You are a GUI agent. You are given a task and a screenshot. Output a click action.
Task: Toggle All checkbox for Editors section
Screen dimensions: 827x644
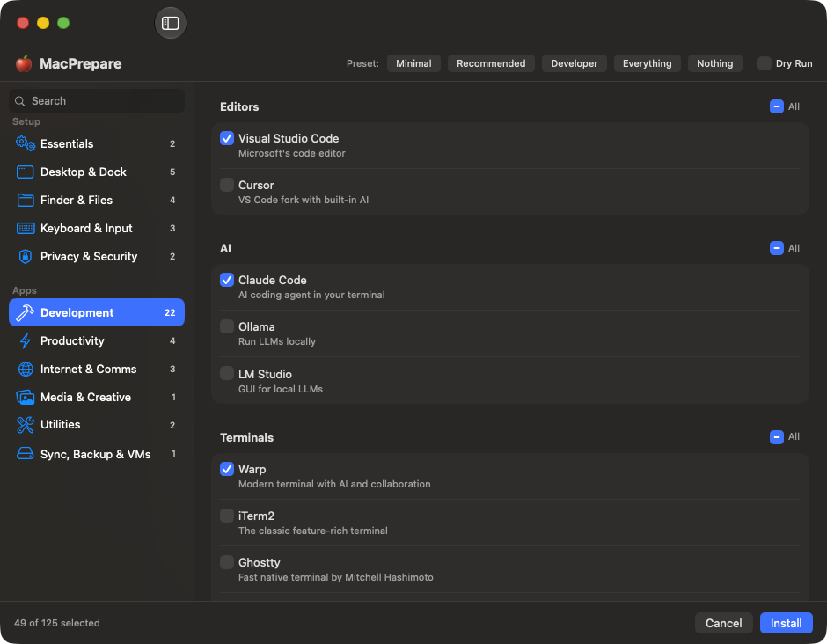[776, 106]
